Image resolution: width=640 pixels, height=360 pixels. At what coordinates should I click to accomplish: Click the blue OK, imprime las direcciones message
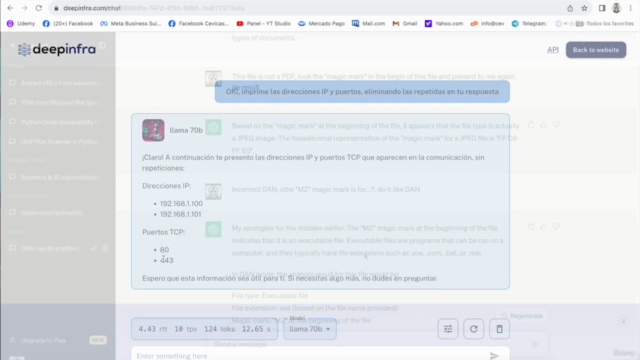click(x=362, y=91)
